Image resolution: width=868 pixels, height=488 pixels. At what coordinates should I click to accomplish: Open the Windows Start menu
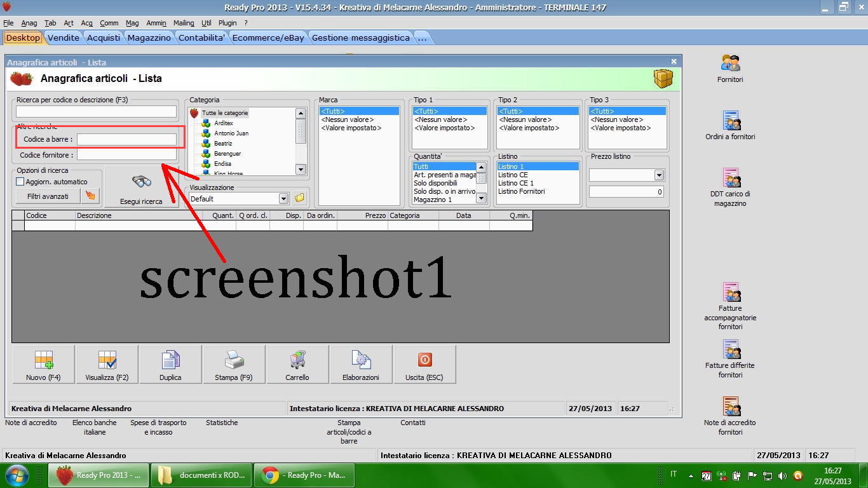tap(17, 475)
